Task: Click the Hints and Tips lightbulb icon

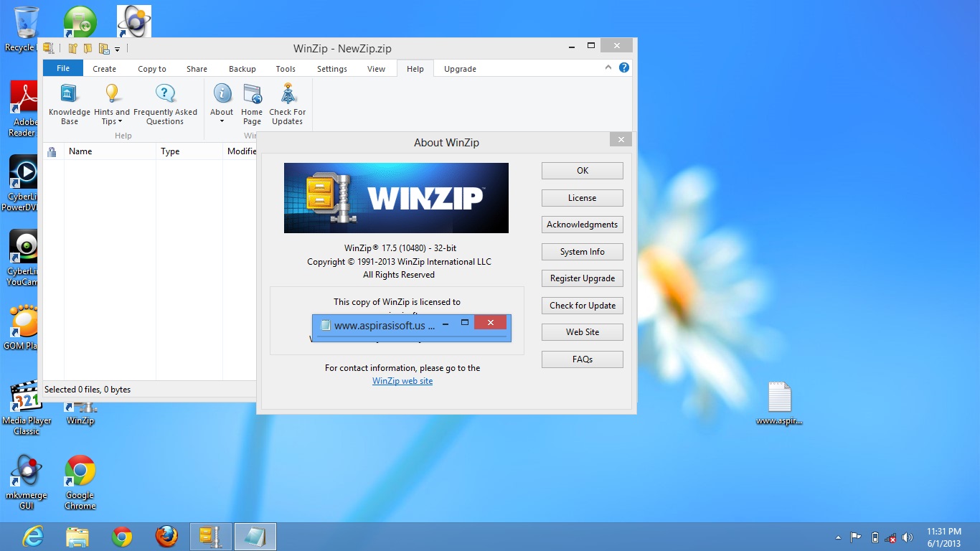Action: coord(112,93)
